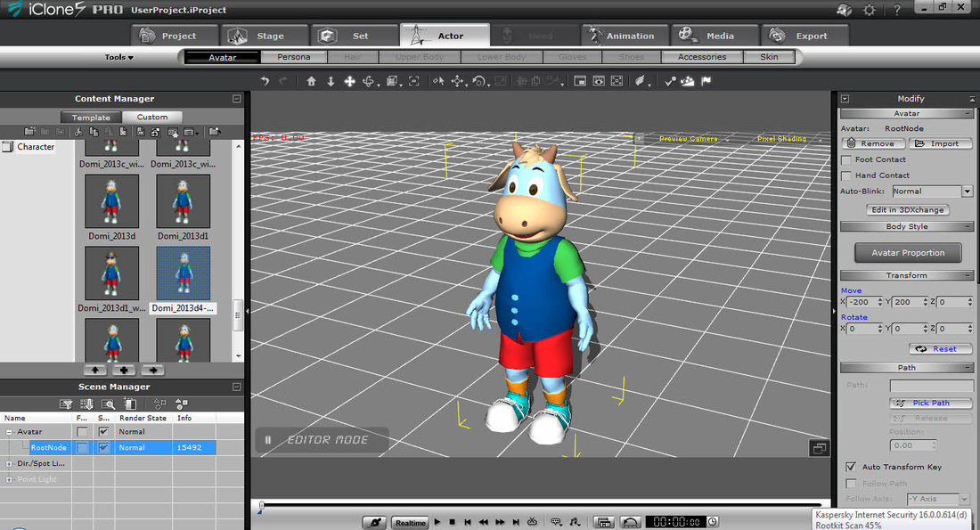Click the fast-forward double-arrow button
980x530 pixels.
pyautogui.click(x=500, y=522)
